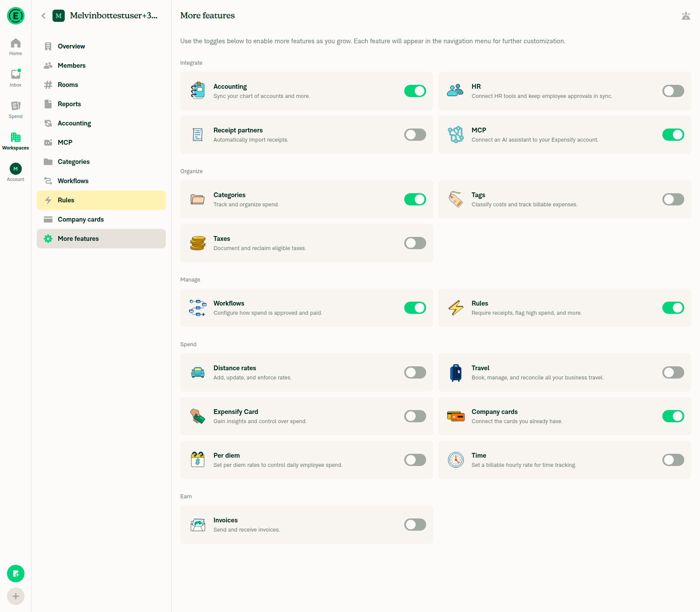Open Company cards in workspace sidebar
The image size is (700, 612).
coord(101,219)
